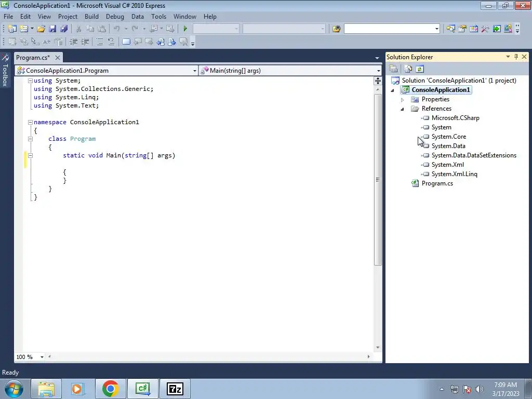Image resolution: width=532 pixels, height=399 pixels.
Task: Open the Main(string[] args) members dropdown
Action: click(x=379, y=71)
